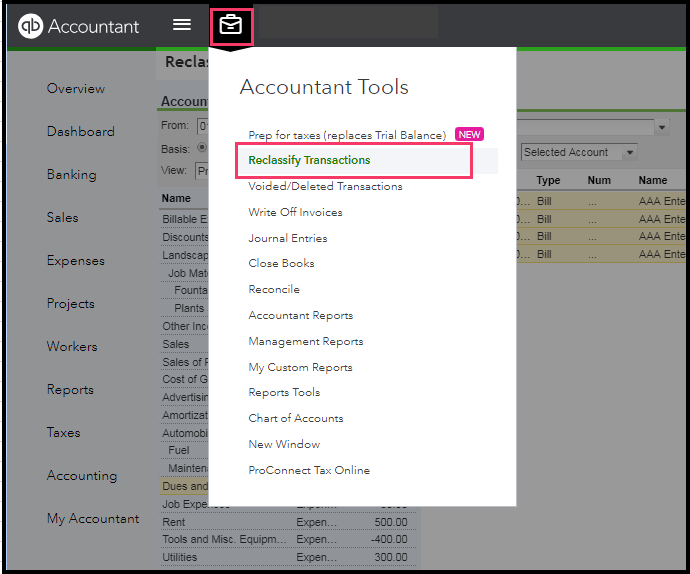Click the From date field
The height and width of the screenshot is (574, 690).
coord(203,126)
